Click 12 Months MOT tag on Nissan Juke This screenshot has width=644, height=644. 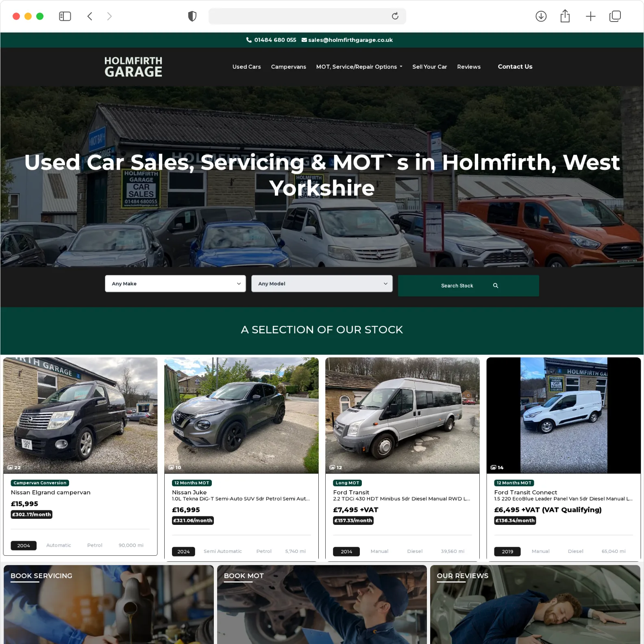tap(191, 483)
